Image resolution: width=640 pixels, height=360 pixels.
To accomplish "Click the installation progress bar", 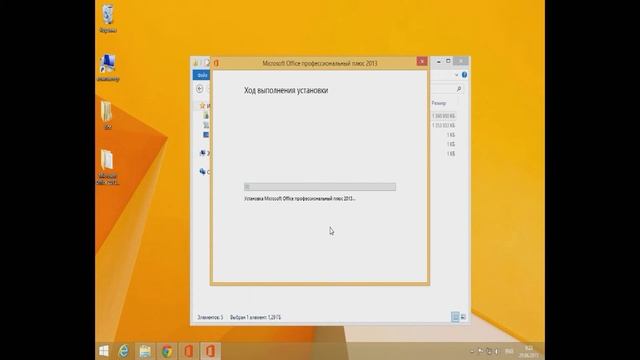I will (x=320, y=187).
